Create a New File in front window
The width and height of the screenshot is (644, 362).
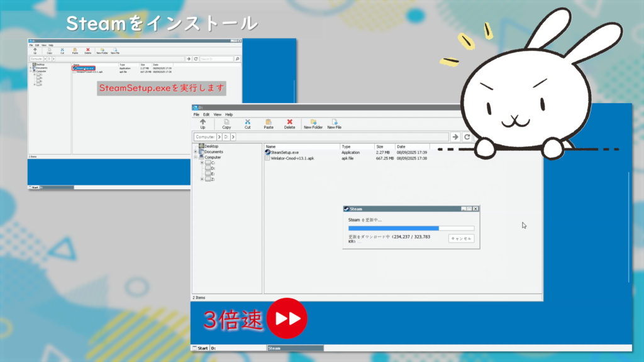tap(335, 124)
